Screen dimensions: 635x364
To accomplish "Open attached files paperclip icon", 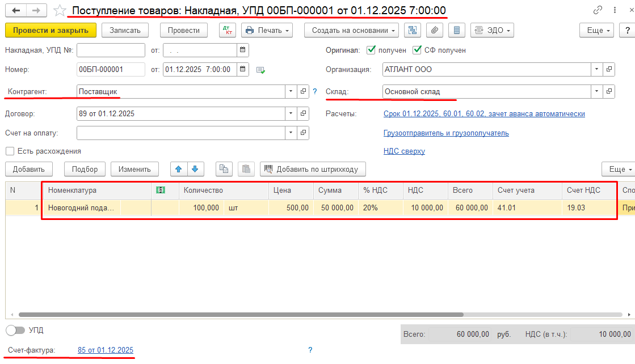I will coord(435,30).
